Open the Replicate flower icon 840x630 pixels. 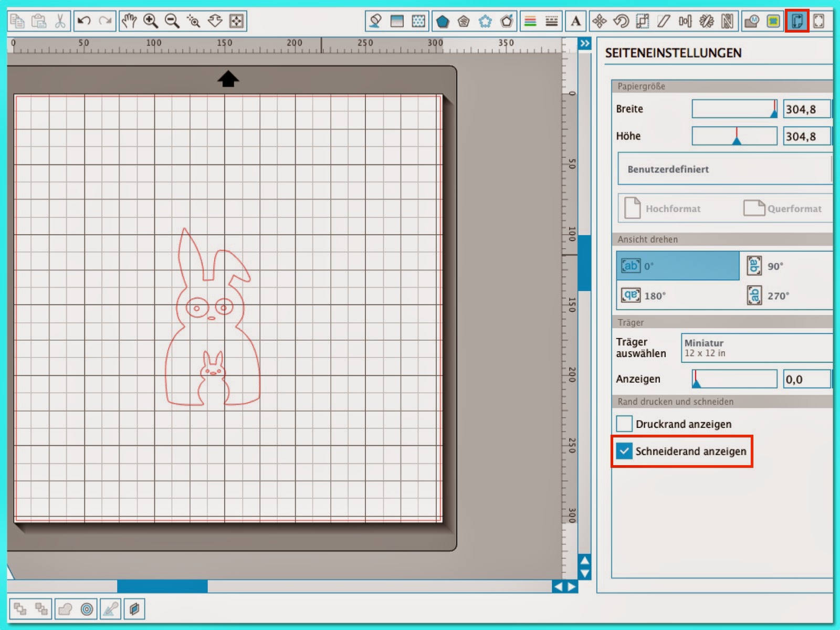click(x=707, y=21)
